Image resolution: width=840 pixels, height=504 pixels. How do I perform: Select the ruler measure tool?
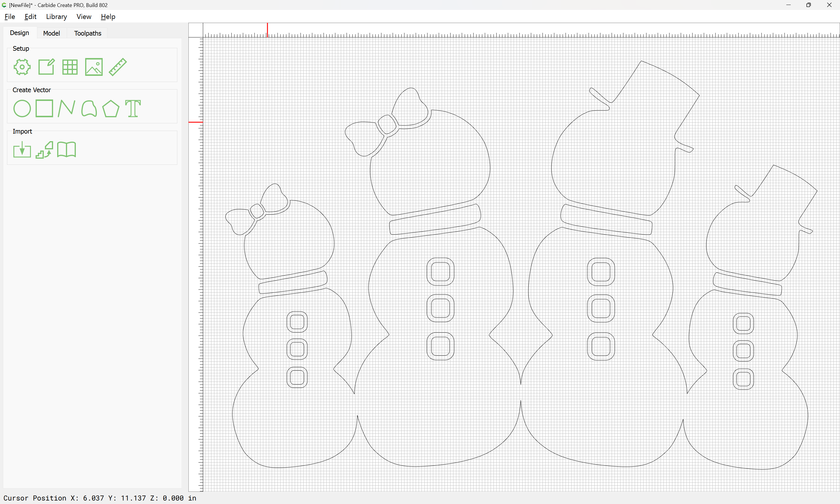pyautogui.click(x=118, y=66)
